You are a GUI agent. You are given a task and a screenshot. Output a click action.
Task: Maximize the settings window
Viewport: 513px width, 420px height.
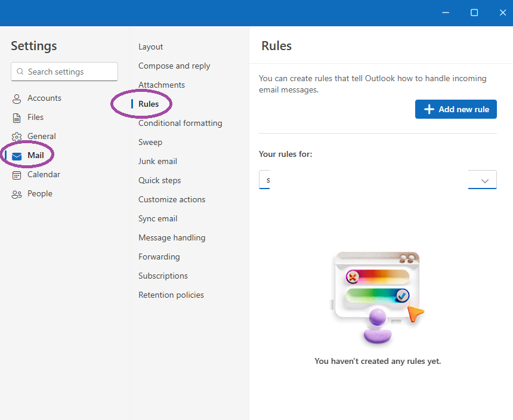(x=474, y=13)
